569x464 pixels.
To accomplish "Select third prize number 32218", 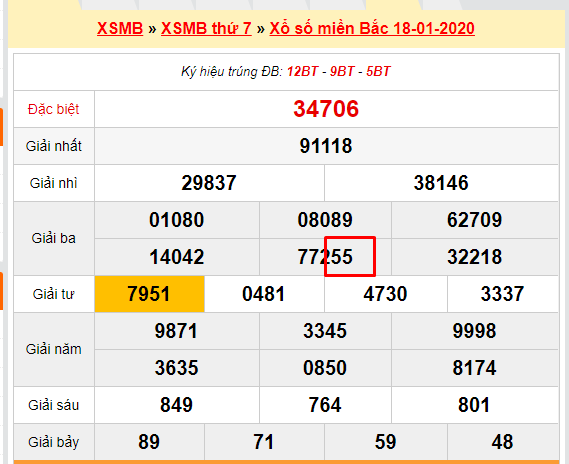I will coord(474,257).
